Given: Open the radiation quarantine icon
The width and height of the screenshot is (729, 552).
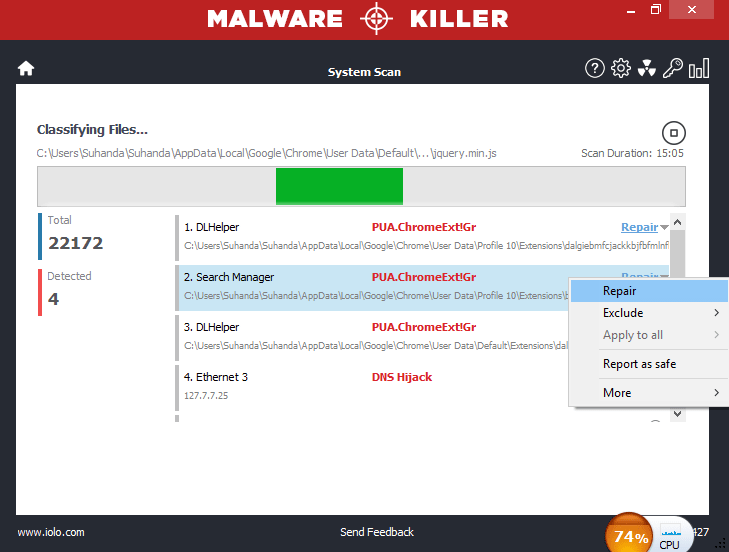Looking at the screenshot, I should tap(647, 68).
